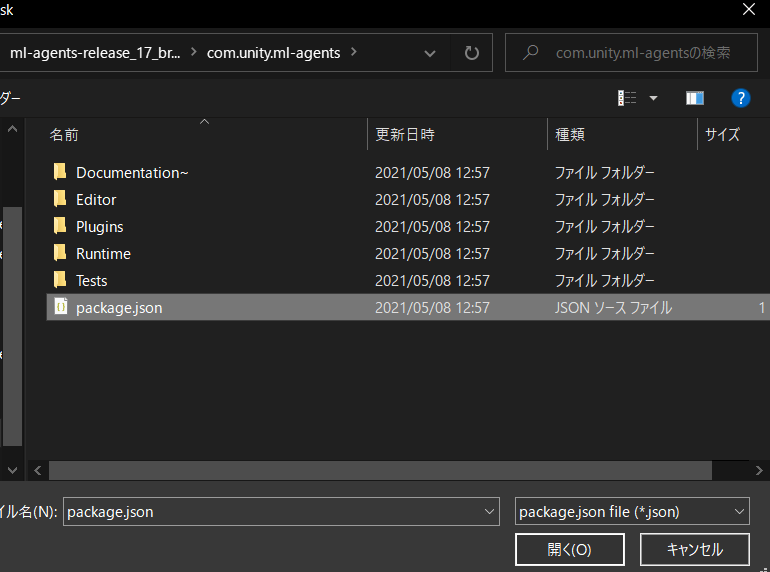The width and height of the screenshot is (770, 572).
Task: Click the date of the Runtime row
Action: point(432,253)
